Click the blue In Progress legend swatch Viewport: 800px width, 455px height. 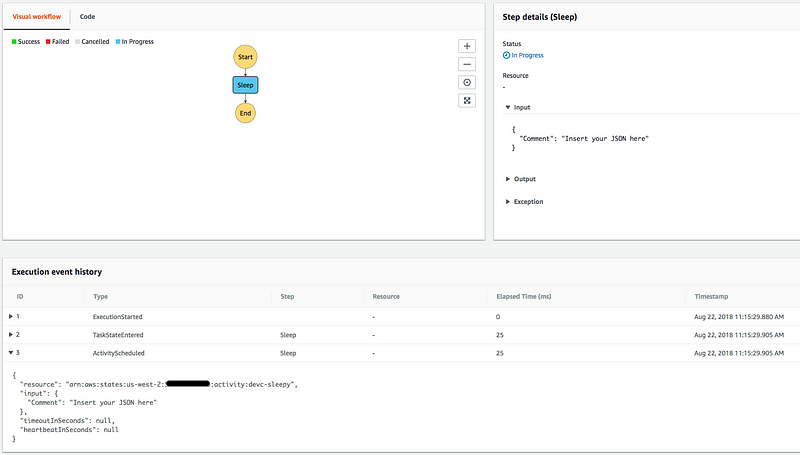coord(117,42)
